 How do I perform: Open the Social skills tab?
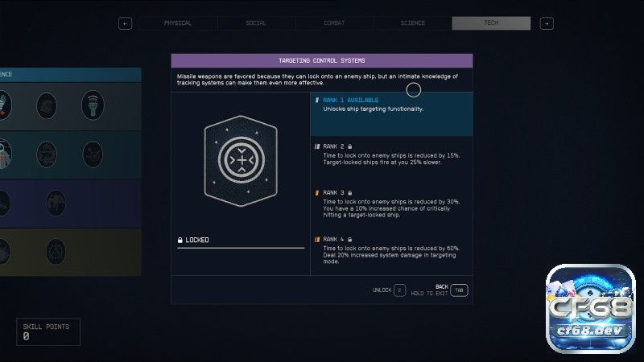256,23
